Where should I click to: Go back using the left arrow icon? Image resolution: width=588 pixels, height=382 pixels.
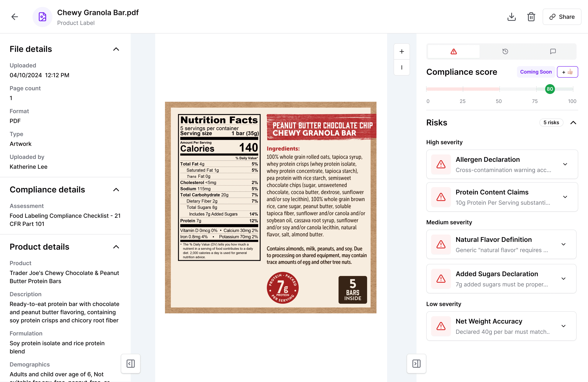(15, 17)
